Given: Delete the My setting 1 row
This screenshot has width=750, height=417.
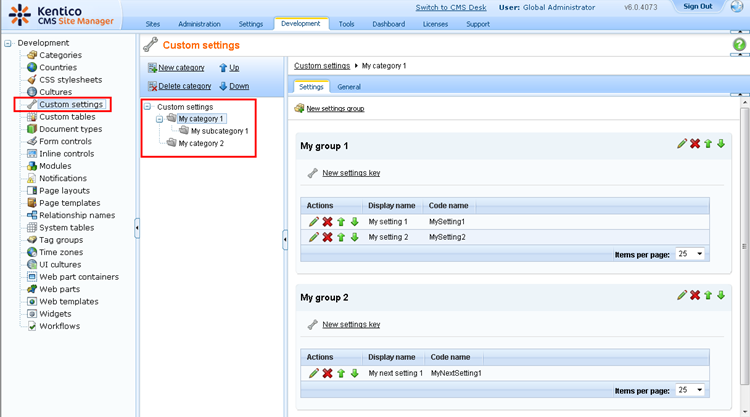Looking at the screenshot, I should [327, 222].
